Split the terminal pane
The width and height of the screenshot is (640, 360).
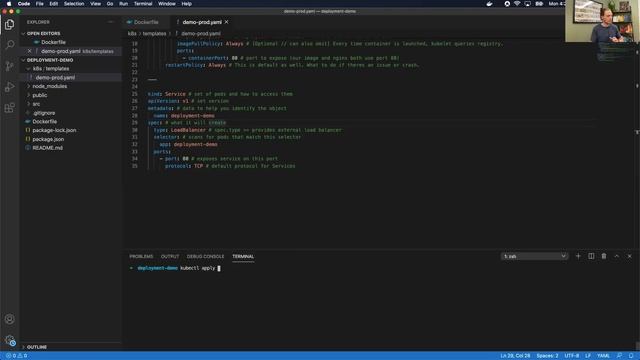(591, 256)
